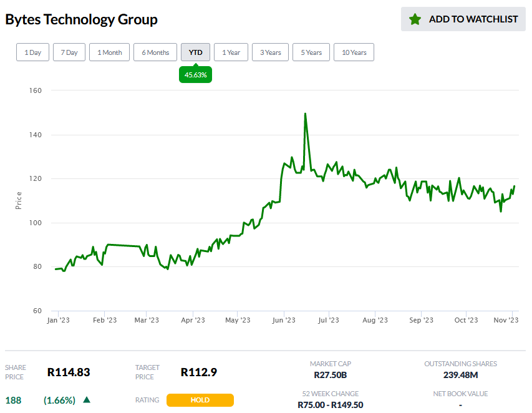This screenshot has height=413, width=532.
Task: Click the Nov '23 axis label
Action: tap(506, 320)
